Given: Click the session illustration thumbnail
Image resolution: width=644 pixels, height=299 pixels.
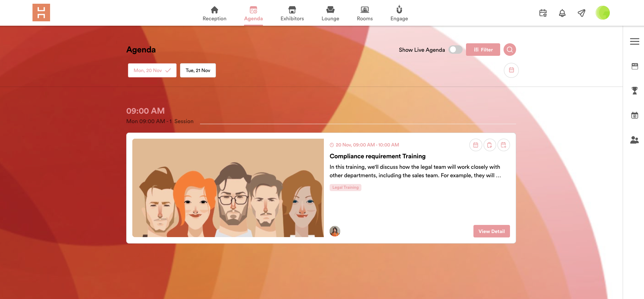Looking at the screenshot, I should (x=228, y=188).
